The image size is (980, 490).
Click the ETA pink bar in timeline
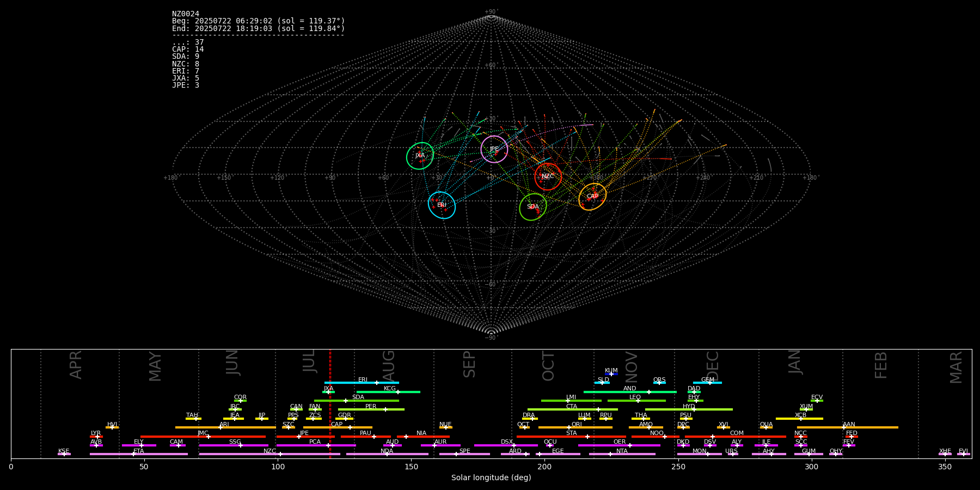[x=139, y=454]
